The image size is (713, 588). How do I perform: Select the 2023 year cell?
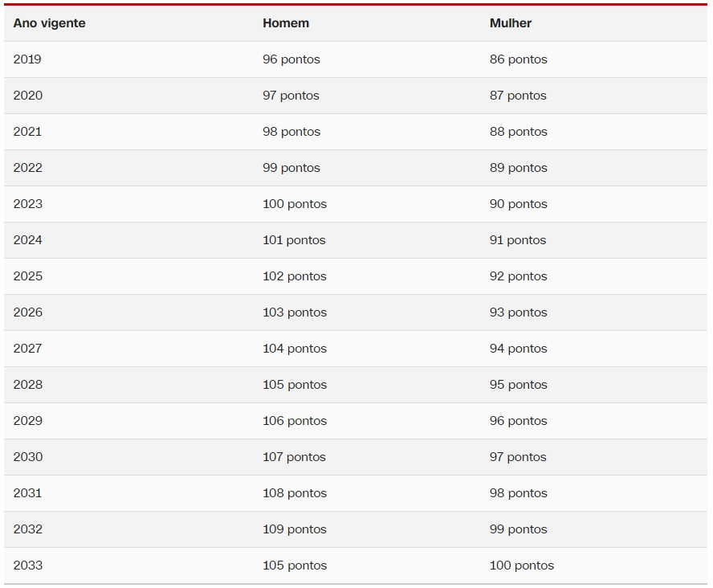tap(28, 204)
